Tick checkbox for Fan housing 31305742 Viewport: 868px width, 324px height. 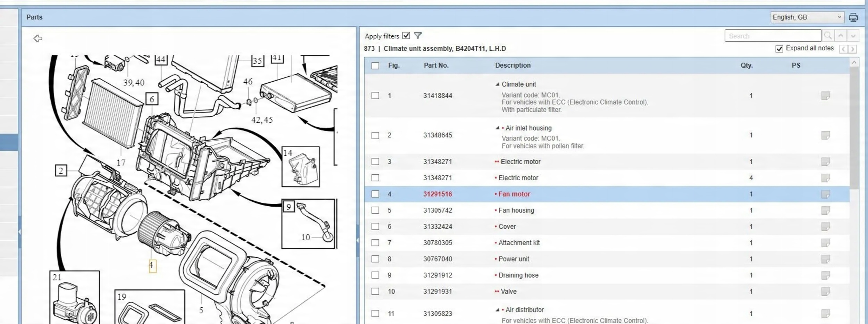[x=375, y=210]
